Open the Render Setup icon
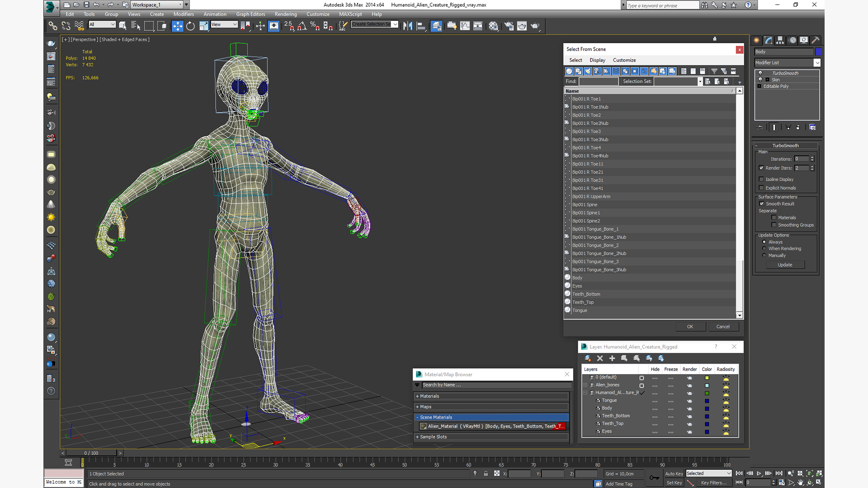The width and height of the screenshot is (868, 488). pyautogui.click(x=509, y=26)
